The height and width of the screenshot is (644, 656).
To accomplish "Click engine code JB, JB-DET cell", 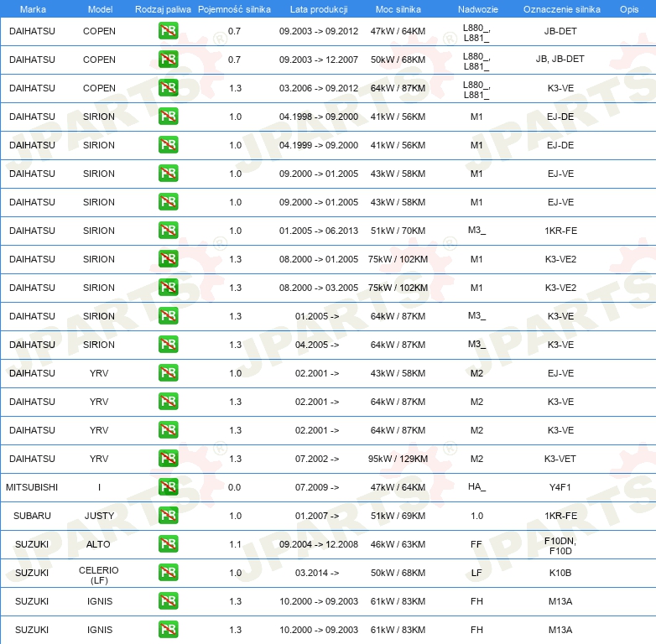I will coord(560,59).
